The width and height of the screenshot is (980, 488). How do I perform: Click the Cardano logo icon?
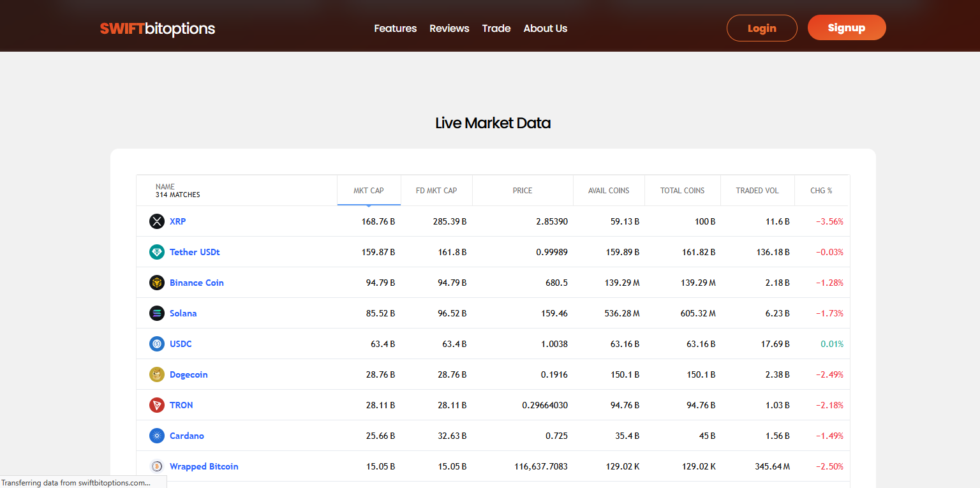[157, 436]
